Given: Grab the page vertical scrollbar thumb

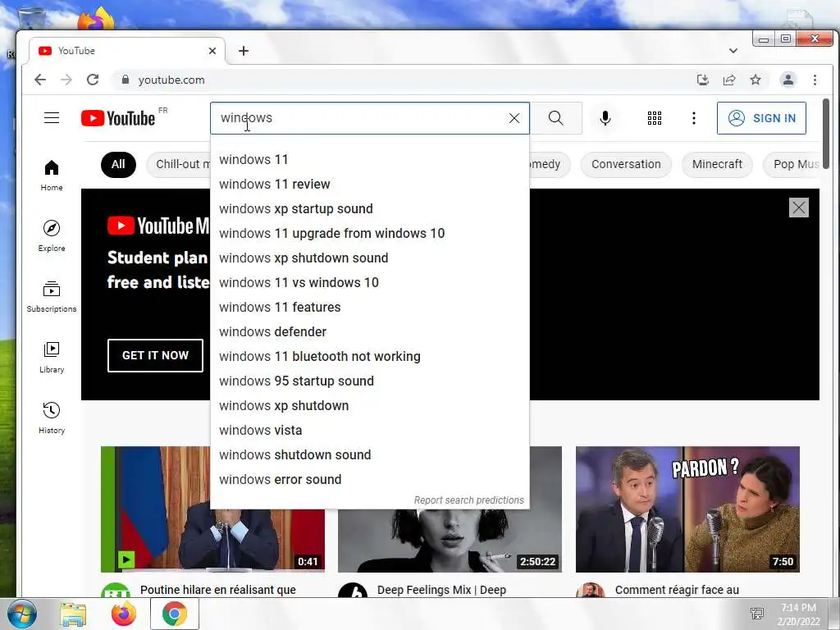Looking at the screenshot, I should coord(826,134).
